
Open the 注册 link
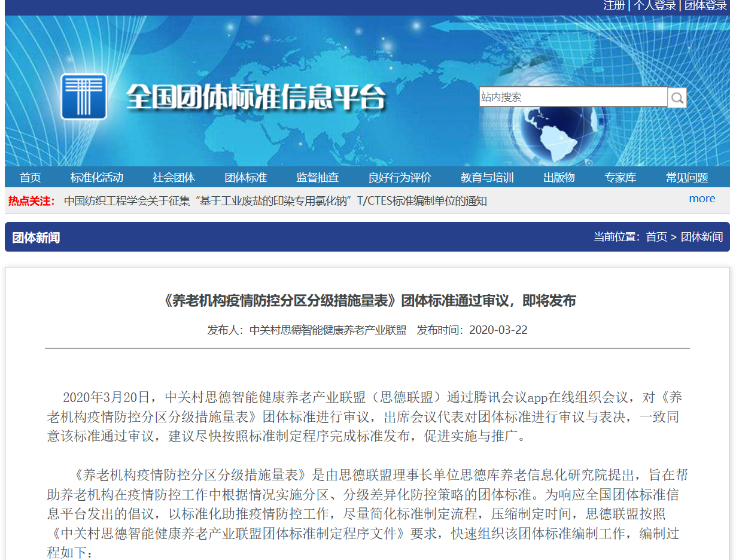[614, 5]
